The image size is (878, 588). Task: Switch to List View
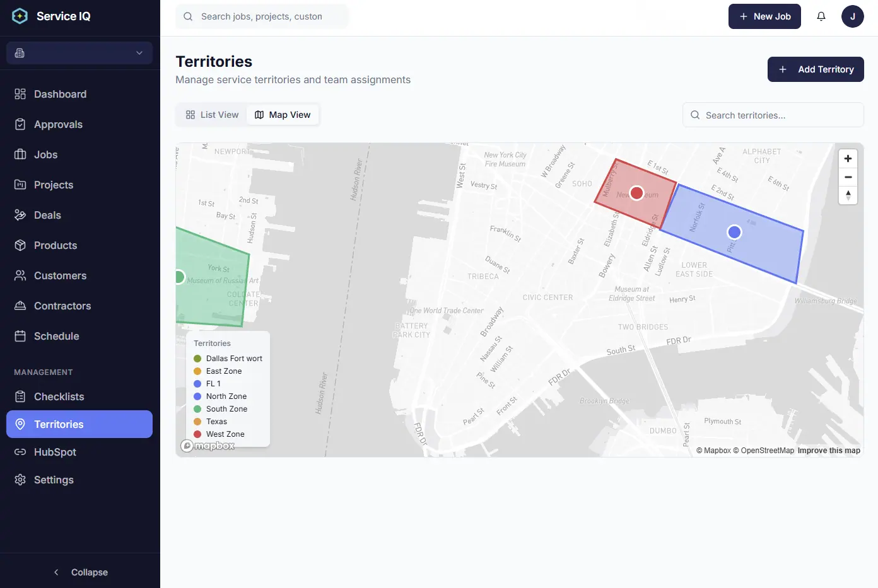pos(212,115)
